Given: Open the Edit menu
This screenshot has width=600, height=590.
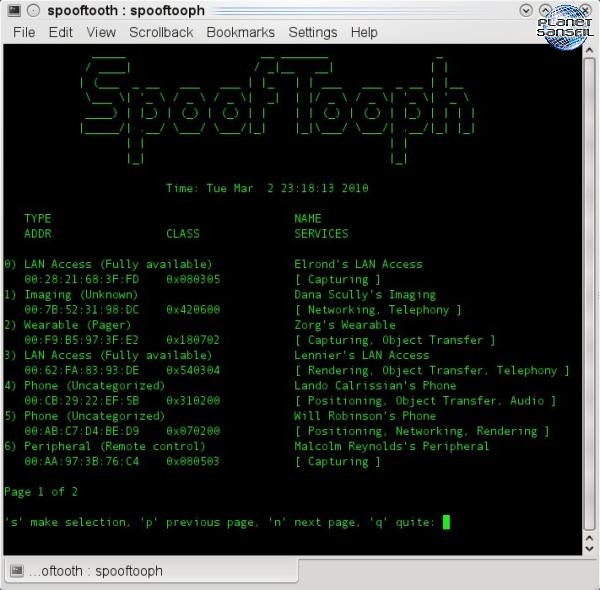Looking at the screenshot, I should 61,32.
